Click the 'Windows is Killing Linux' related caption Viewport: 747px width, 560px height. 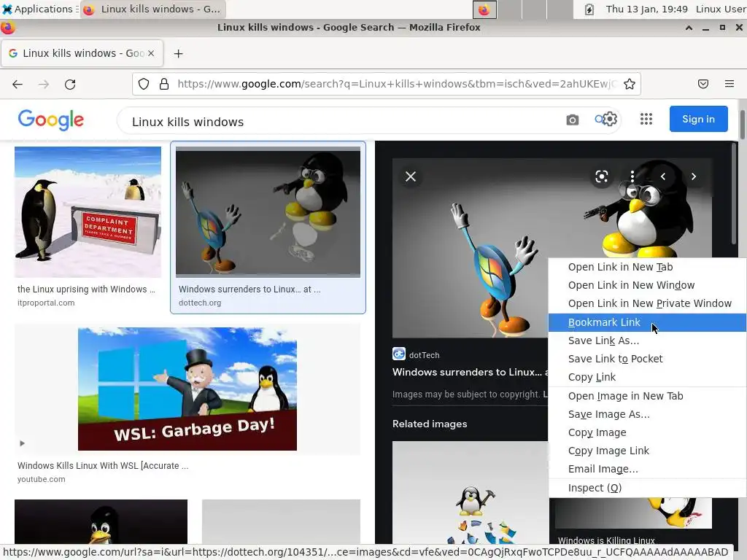point(606,540)
